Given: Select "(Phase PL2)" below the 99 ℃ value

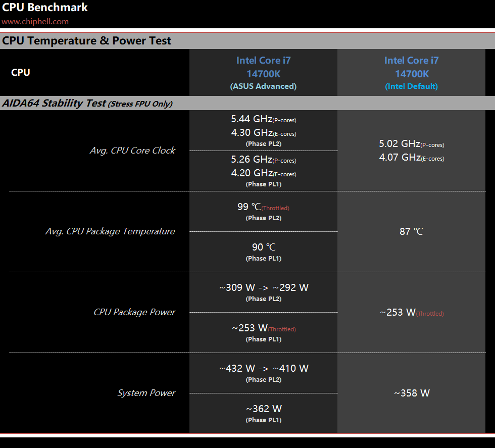Looking at the screenshot, I should (264, 218).
